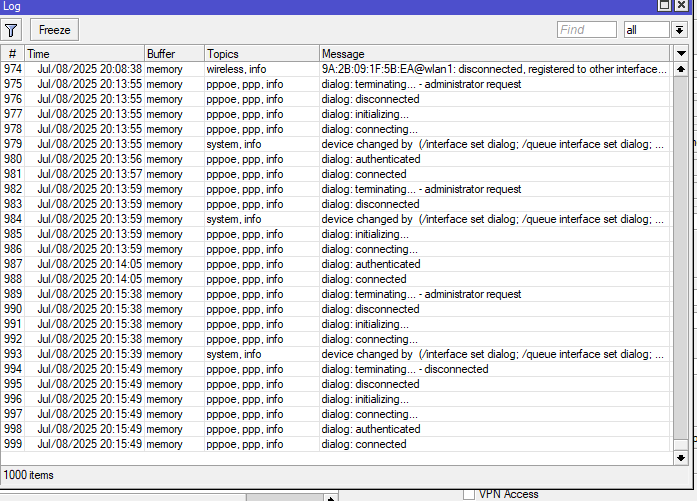Select log row 986 dialog connecting

point(336,249)
